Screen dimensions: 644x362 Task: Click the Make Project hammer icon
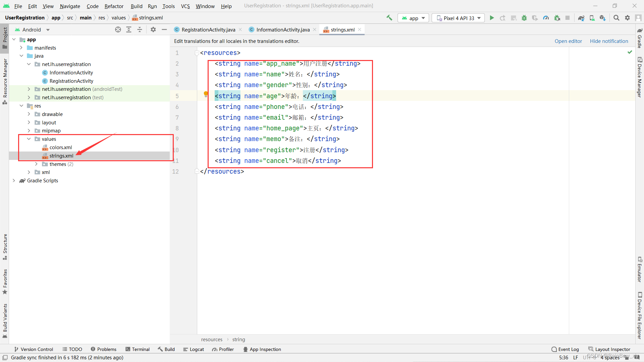click(x=389, y=18)
